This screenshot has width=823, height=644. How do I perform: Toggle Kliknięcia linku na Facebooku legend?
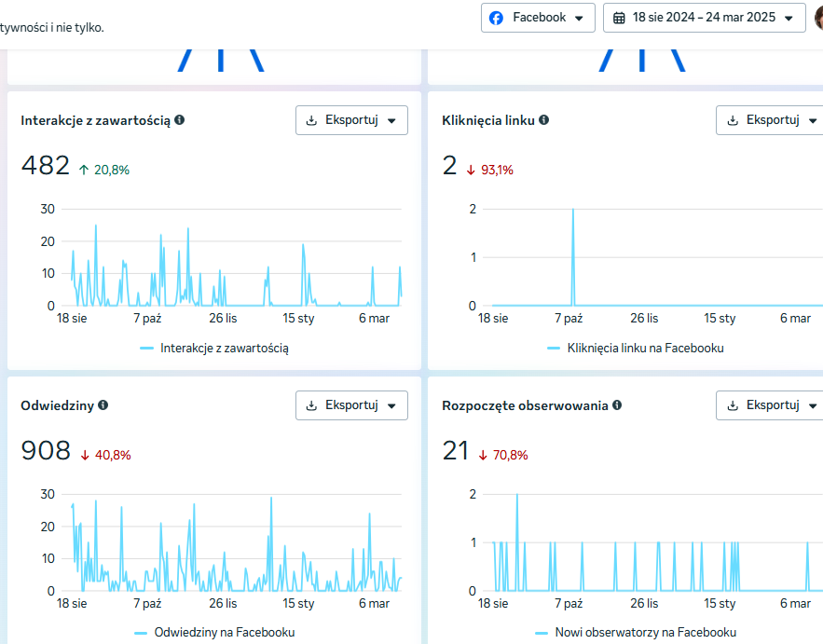[635, 348]
